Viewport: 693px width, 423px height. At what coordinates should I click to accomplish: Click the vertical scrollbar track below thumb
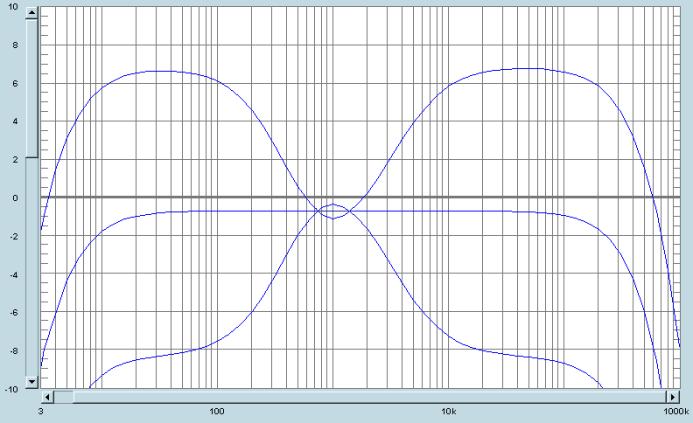(32, 267)
